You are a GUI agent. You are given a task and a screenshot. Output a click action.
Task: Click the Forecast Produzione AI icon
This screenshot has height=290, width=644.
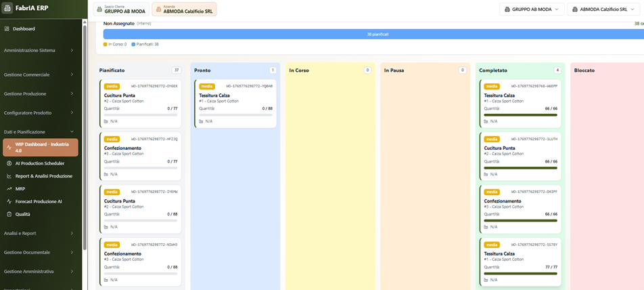point(9,201)
